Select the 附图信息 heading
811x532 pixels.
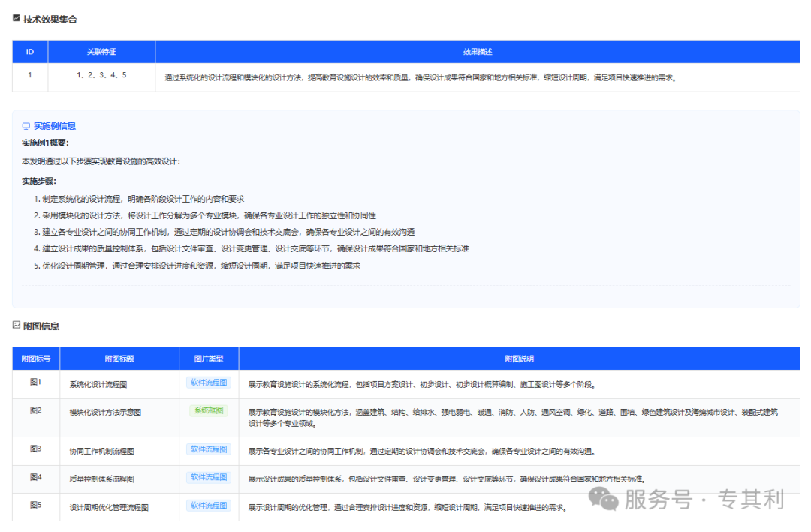click(41, 326)
